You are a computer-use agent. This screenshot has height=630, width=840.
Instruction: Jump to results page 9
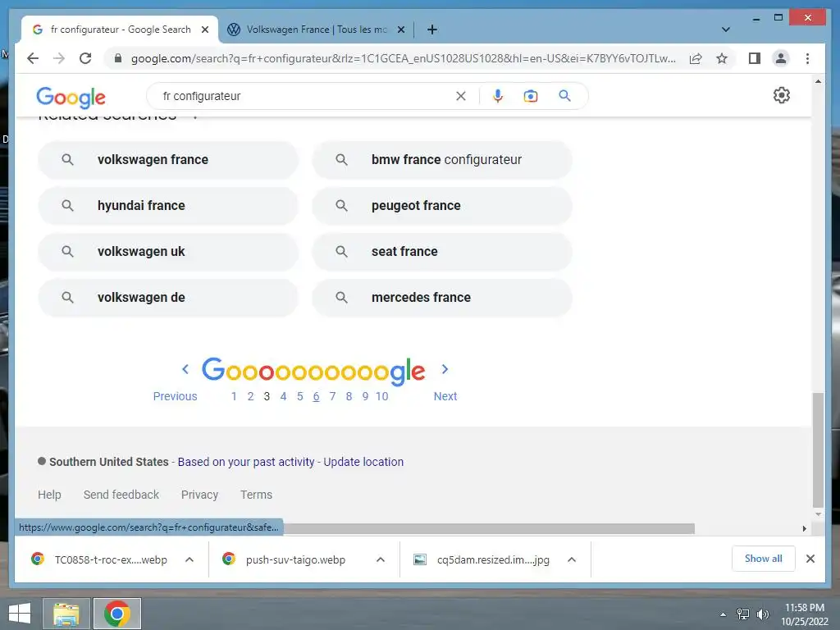point(365,396)
